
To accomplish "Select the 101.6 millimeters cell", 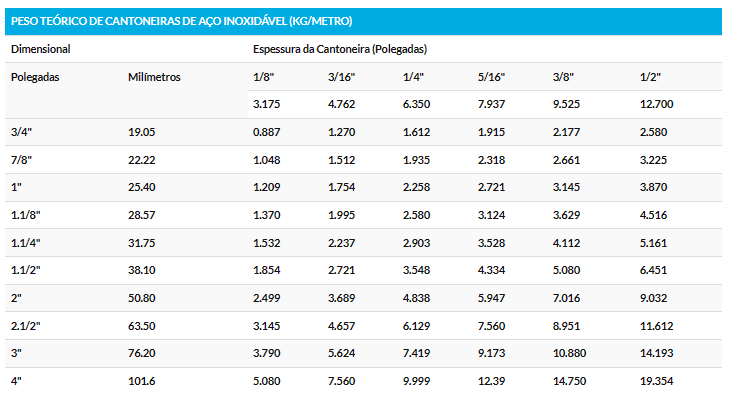I will click(x=141, y=381).
